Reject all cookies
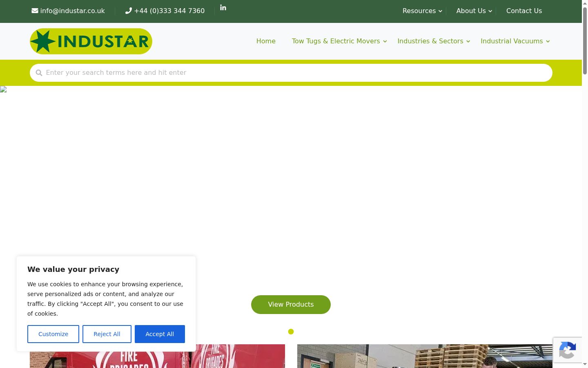Screen dimensions: 588x368 pyautogui.click(x=107, y=334)
